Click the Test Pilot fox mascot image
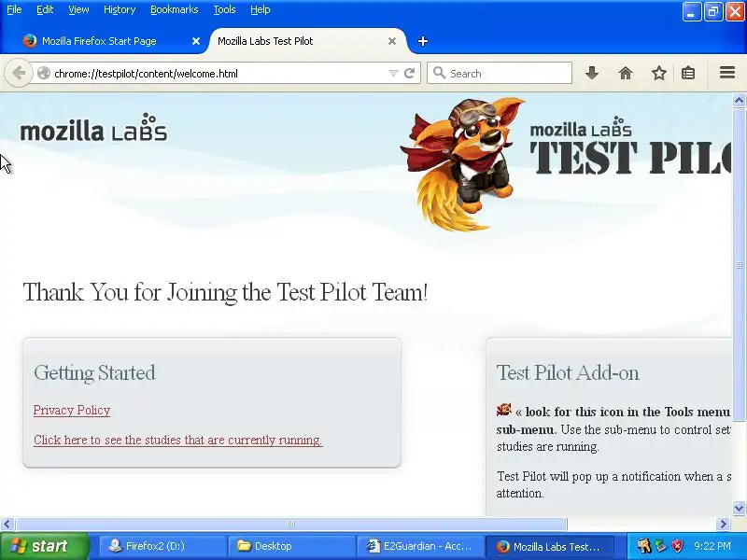This screenshot has width=747, height=560. pyautogui.click(x=462, y=164)
